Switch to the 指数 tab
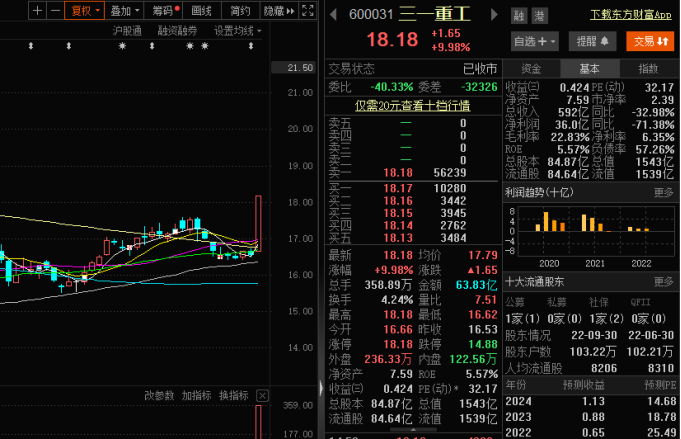Viewport: 681px width, 439px height. pos(648,69)
